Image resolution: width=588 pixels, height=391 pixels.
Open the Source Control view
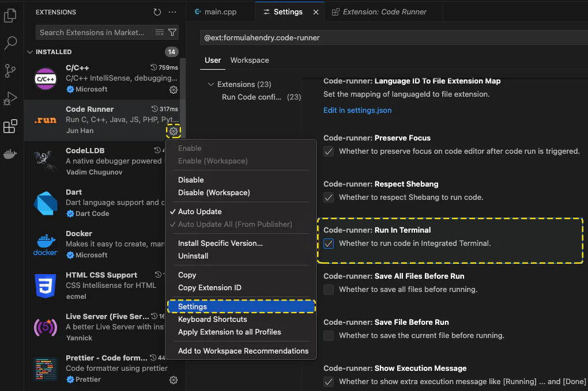click(x=10, y=71)
